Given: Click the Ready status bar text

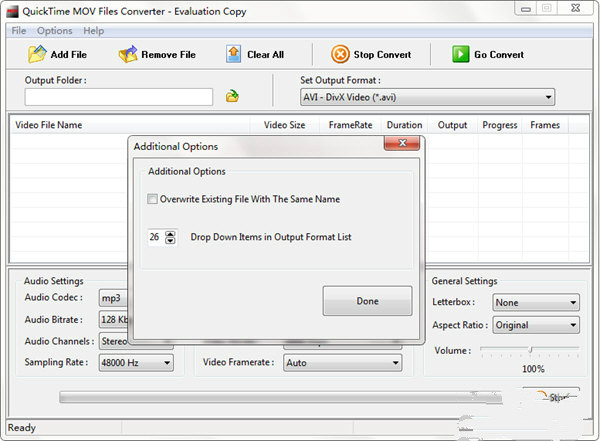Looking at the screenshot, I should (22, 427).
